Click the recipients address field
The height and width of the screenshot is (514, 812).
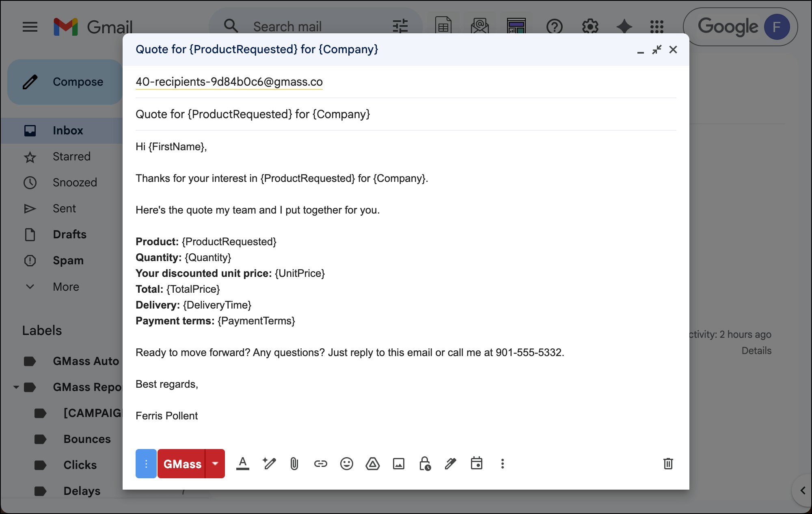tap(229, 82)
